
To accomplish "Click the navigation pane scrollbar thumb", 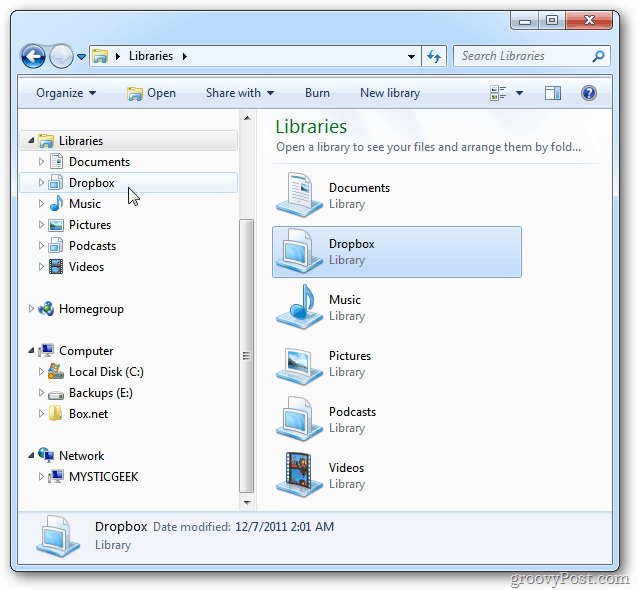I will tap(247, 356).
